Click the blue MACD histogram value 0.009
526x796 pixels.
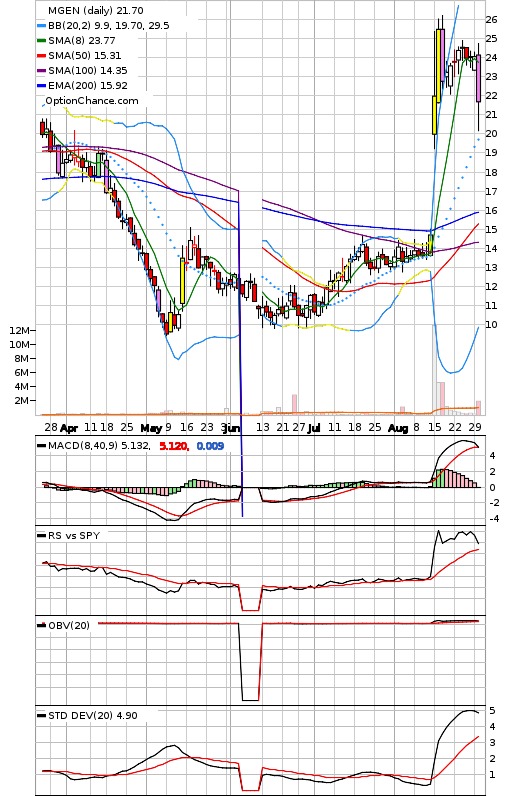click(210, 446)
